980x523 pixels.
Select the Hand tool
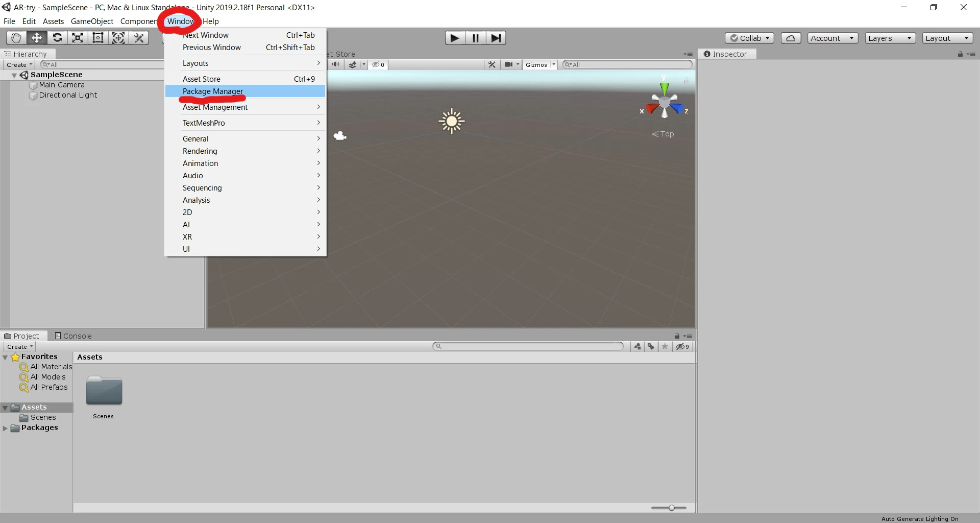point(16,38)
